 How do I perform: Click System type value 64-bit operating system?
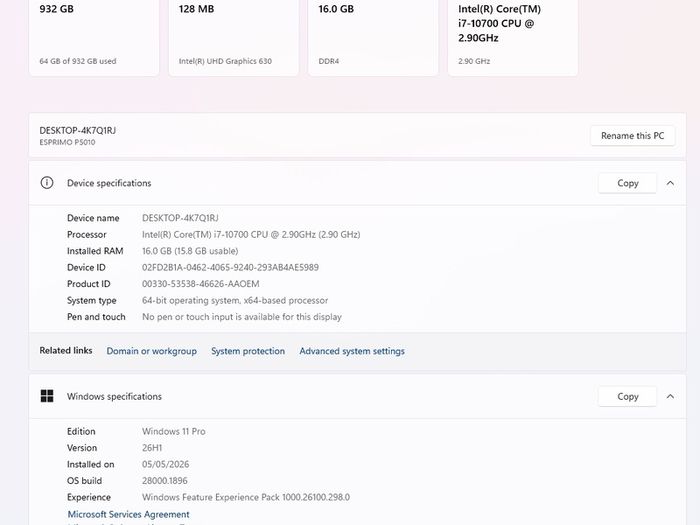pos(235,300)
